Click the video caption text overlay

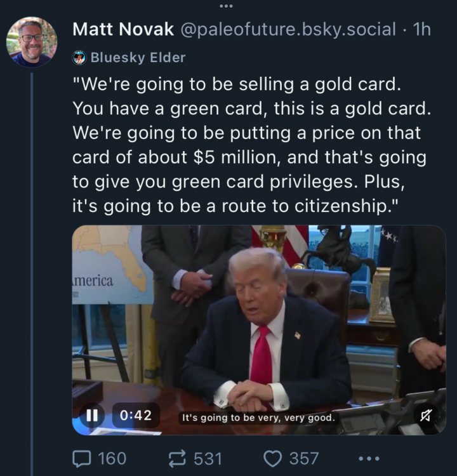click(258, 418)
